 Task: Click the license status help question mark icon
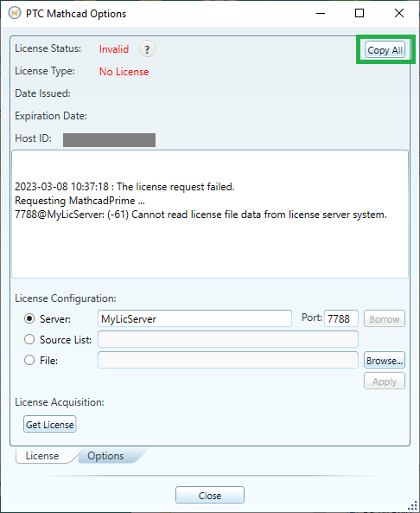point(147,49)
